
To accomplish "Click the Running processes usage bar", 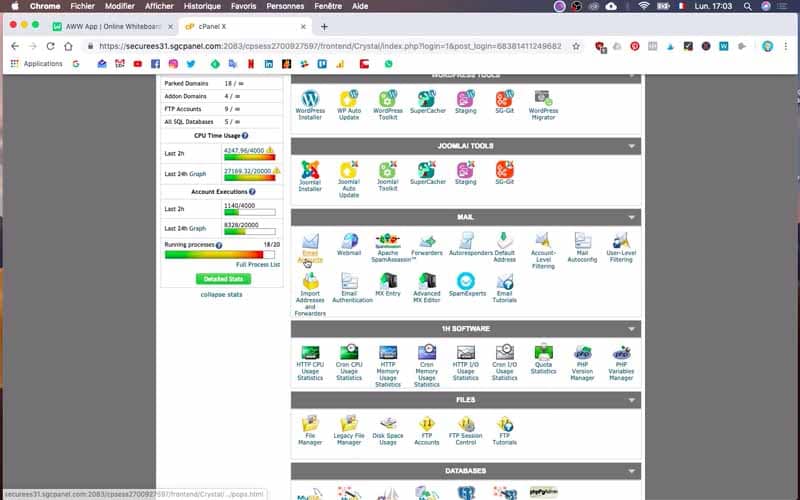I will pos(219,255).
